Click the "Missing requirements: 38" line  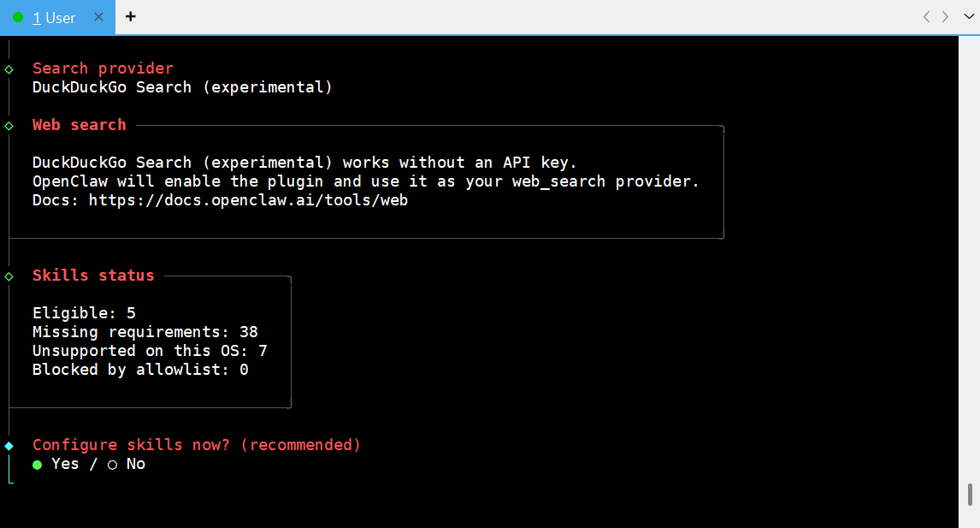click(x=145, y=332)
